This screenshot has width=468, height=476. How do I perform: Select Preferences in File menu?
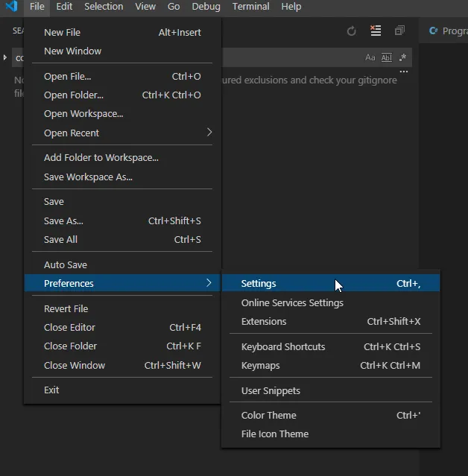[122, 283]
